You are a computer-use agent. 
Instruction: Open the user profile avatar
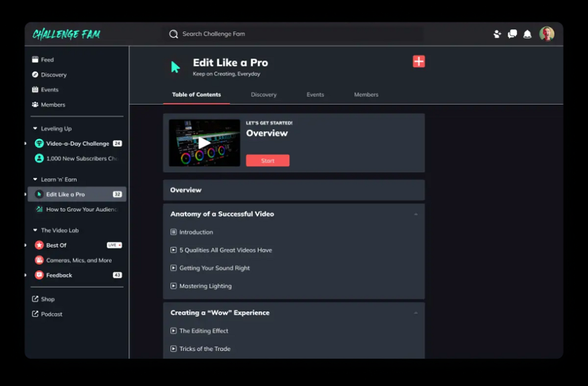point(547,34)
